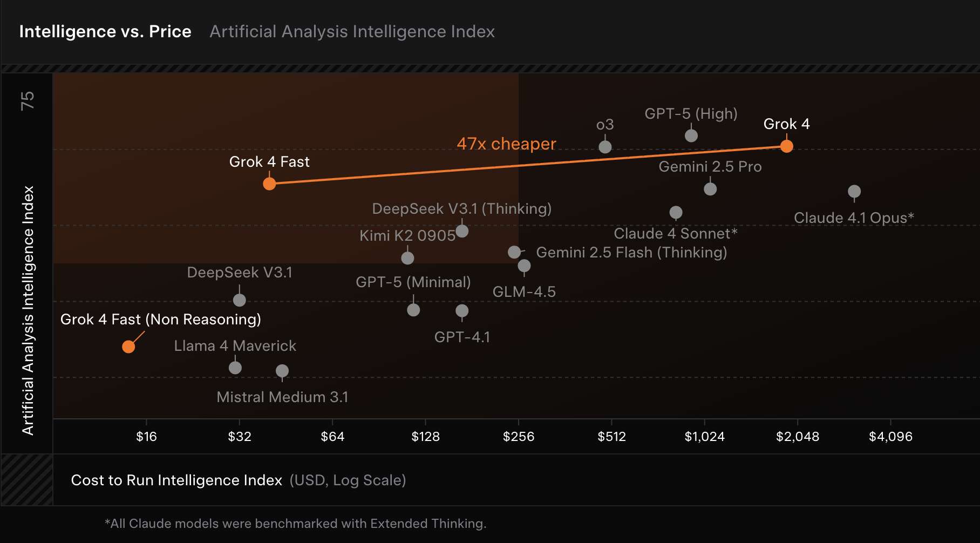The image size is (980, 543).
Task: Click the Claude 4 Sonnet data point
Action: 676,213
